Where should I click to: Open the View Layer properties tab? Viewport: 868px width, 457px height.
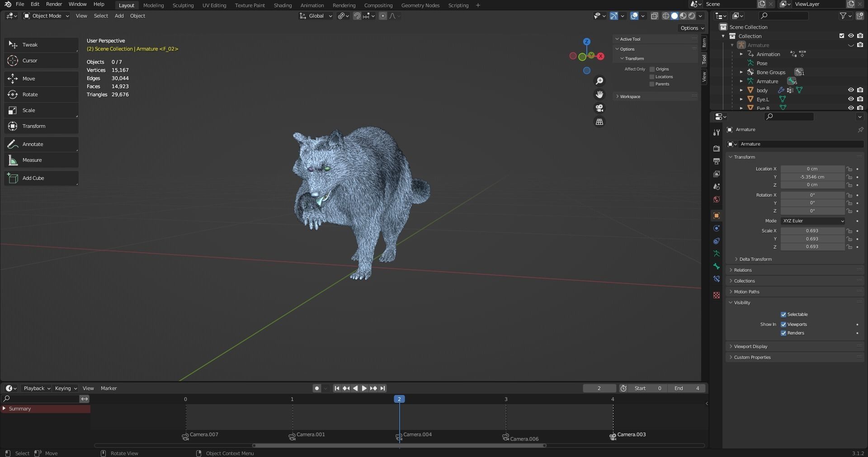coord(717,174)
